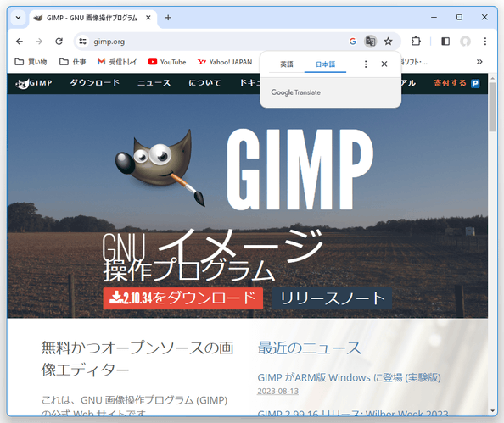Click the forward navigation arrow
The width and height of the screenshot is (504, 423).
39,42
